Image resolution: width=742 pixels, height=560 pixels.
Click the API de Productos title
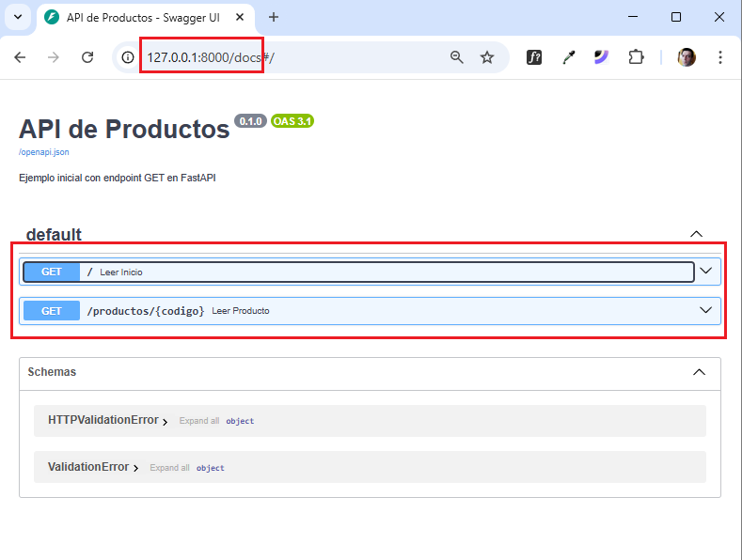(x=124, y=129)
